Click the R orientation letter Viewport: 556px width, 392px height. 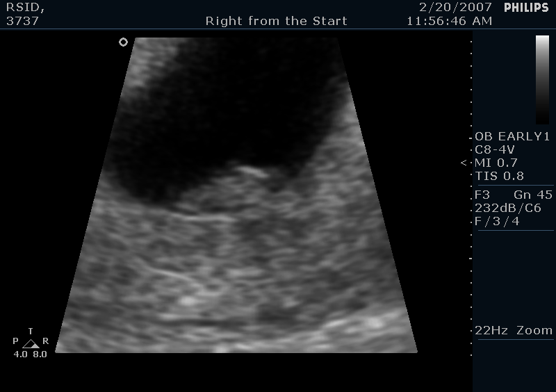point(45,341)
